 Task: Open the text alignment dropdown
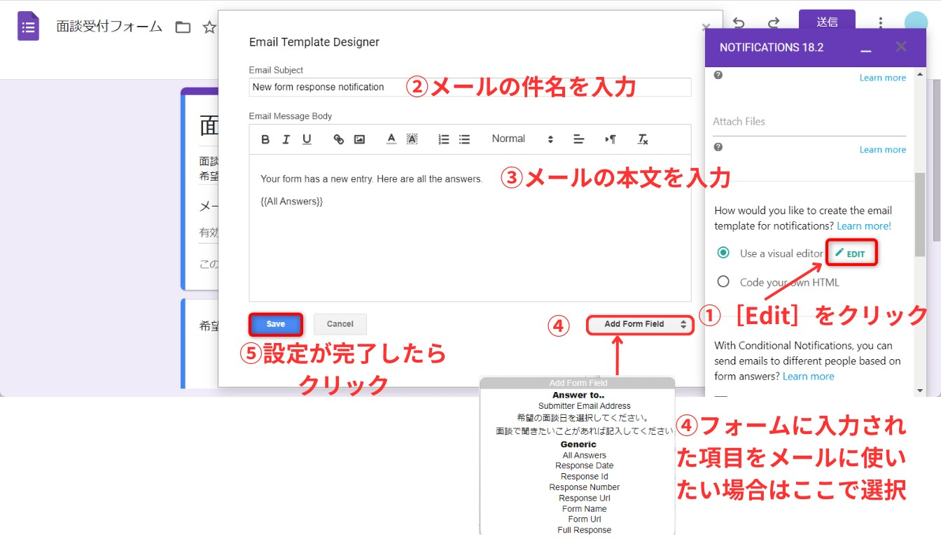click(578, 139)
